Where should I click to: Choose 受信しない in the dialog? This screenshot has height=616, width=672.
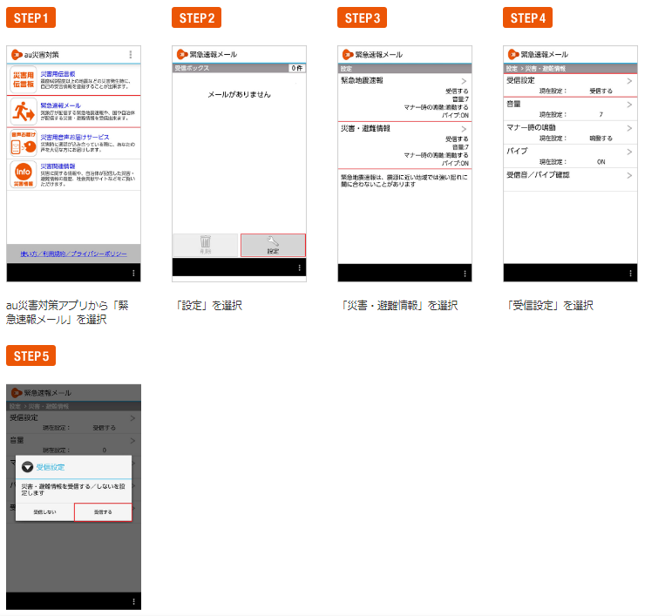tap(44, 512)
